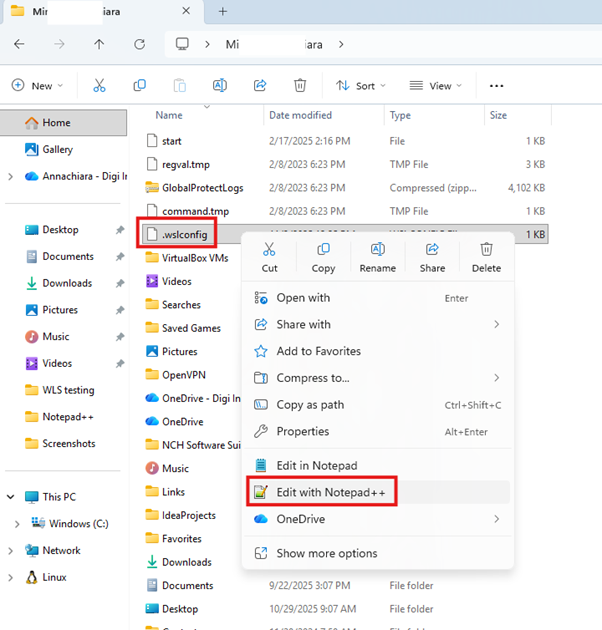Open the View dropdown in toolbar
Screen dimensions: 602x630
tap(439, 86)
